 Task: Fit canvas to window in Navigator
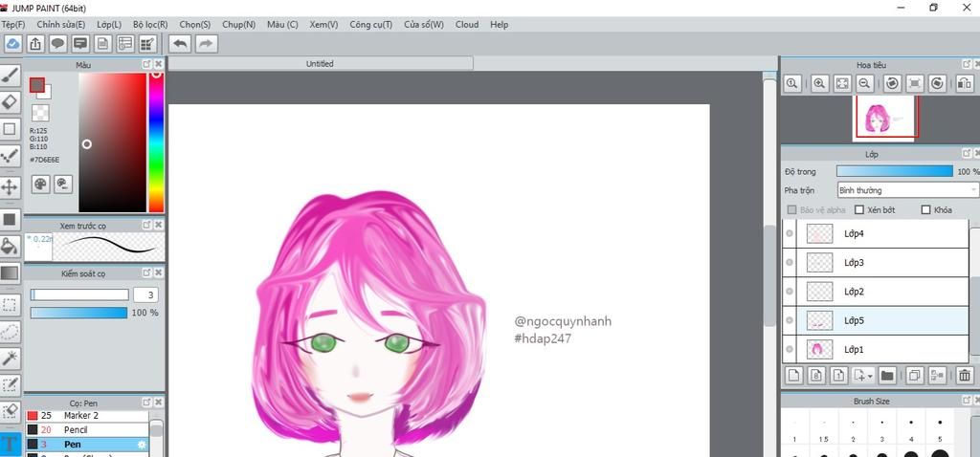[x=842, y=83]
